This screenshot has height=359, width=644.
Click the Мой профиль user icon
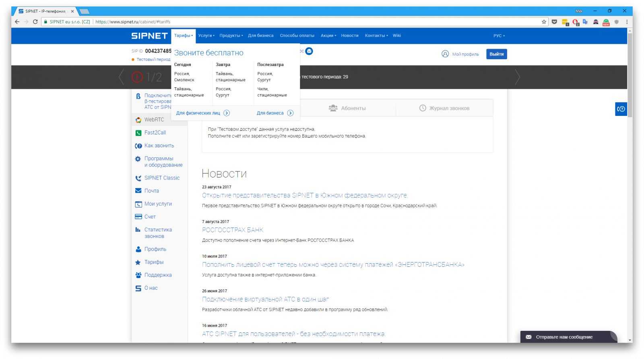pos(445,54)
